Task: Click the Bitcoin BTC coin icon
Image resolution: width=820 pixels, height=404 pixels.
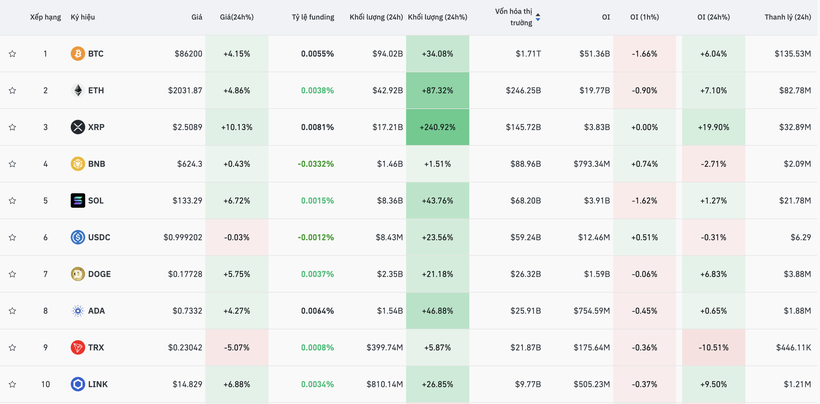Action: pyautogui.click(x=77, y=54)
